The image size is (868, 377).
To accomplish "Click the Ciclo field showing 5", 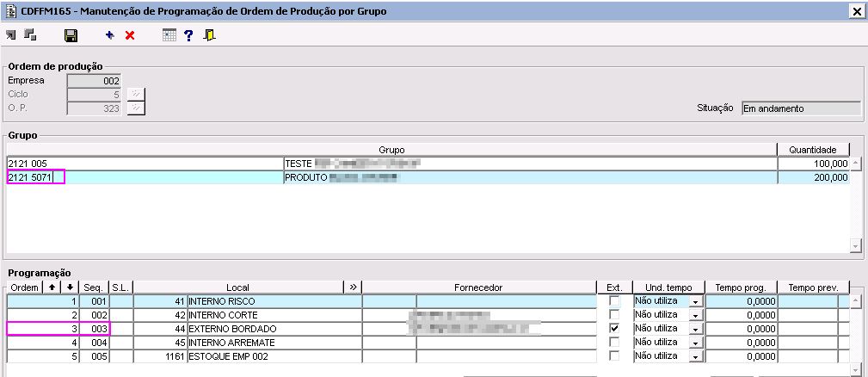I will 94,94.
